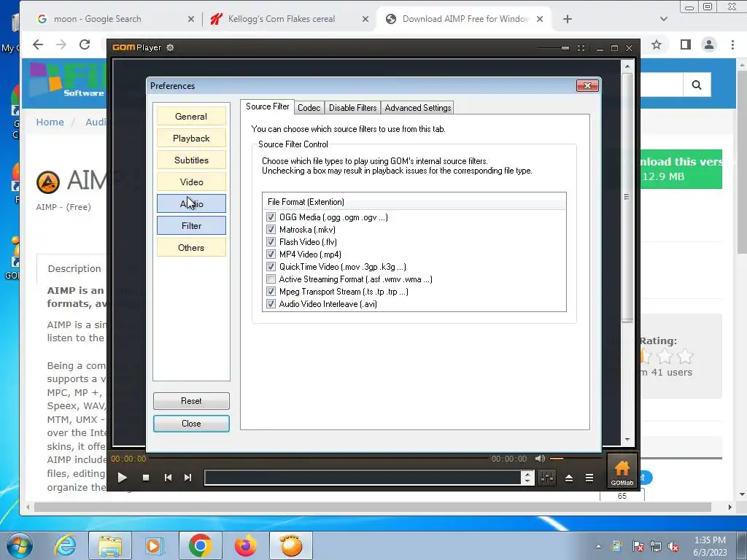
Task: Launch Internet Explorer from taskbar
Action: tap(65, 545)
